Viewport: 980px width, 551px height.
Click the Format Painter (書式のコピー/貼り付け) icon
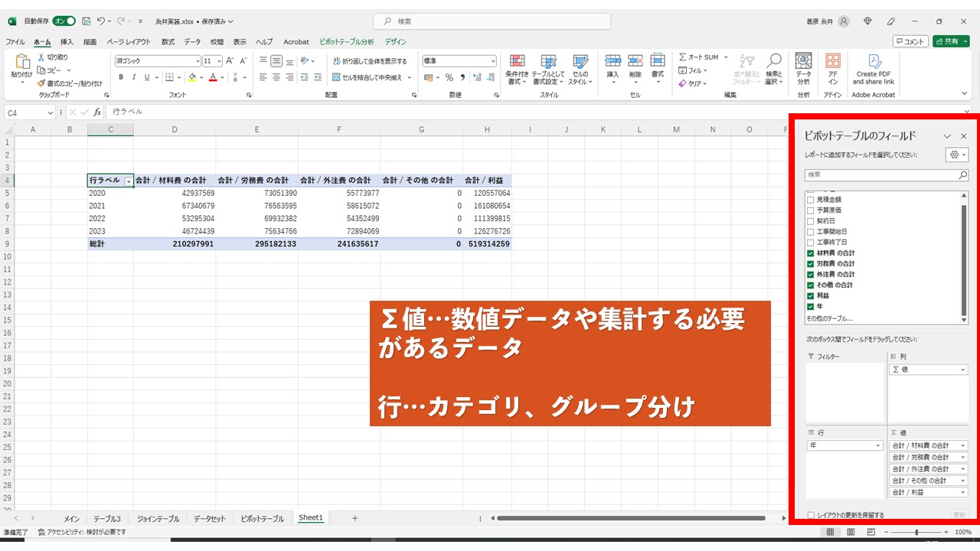[41, 83]
